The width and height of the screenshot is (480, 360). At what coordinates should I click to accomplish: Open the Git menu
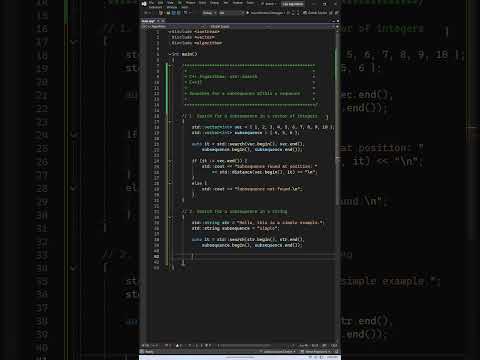(x=180, y=3)
